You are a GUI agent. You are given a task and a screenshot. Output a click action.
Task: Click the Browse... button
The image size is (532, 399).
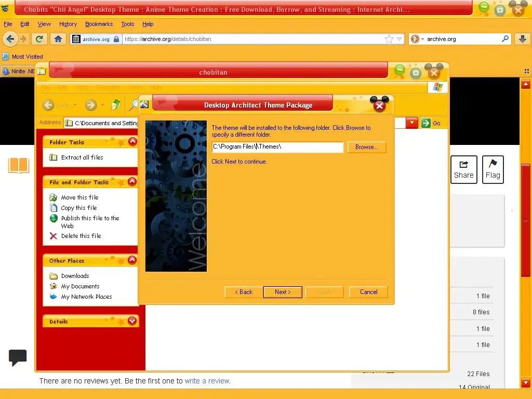pos(367,147)
